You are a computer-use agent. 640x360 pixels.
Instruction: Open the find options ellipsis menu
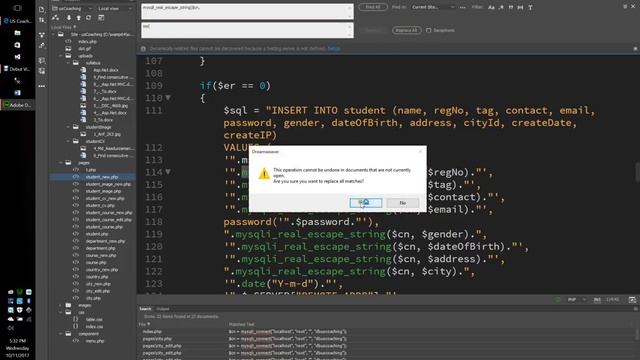462,7
